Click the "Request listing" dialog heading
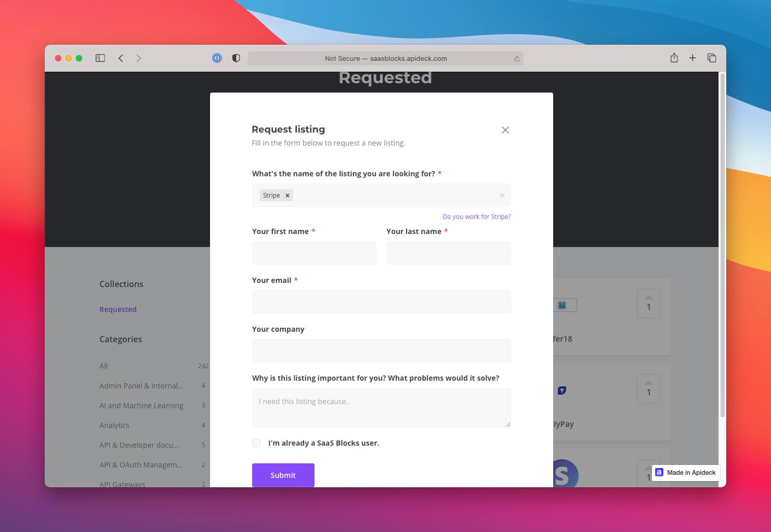The width and height of the screenshot is (771, 532). click(289, 129)
